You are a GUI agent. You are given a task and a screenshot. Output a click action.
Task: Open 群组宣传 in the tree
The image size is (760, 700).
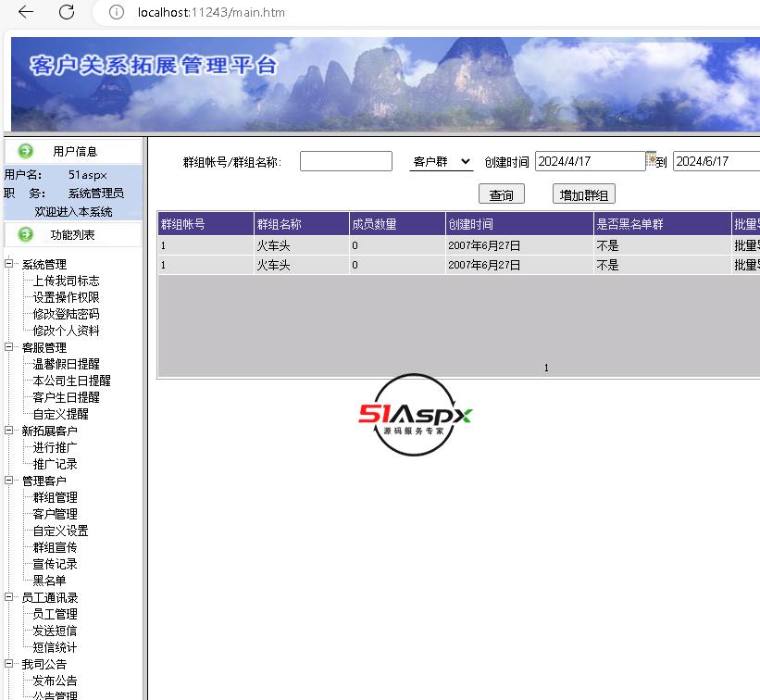coord(55,547)
